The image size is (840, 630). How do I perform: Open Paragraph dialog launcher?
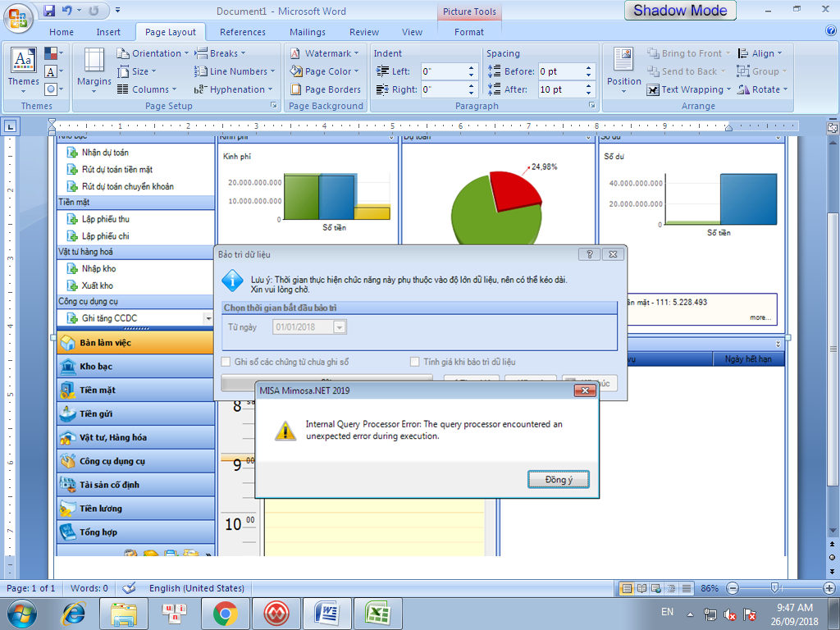click(592, 106)
